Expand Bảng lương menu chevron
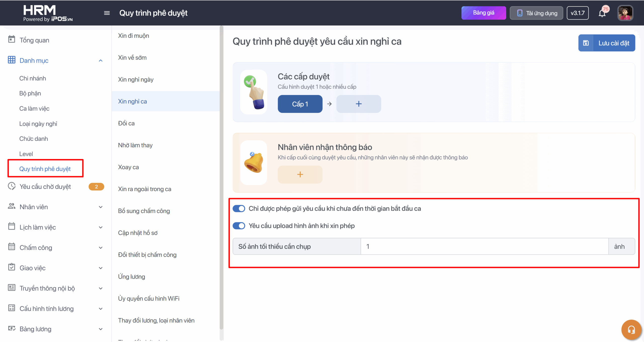The image size is (644, 342). pyautogui.click(x=101, y=329)
